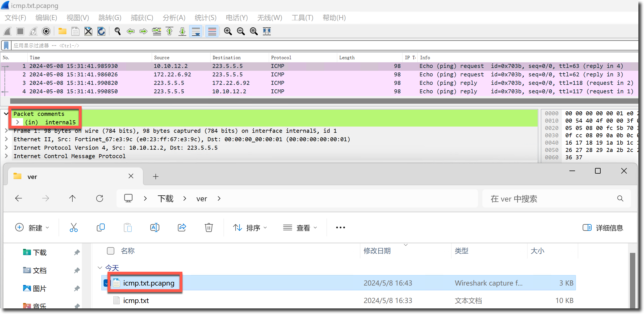The image size is (644, 314).
Task: Click the 详细信息 details pane button
Action: 603,228
